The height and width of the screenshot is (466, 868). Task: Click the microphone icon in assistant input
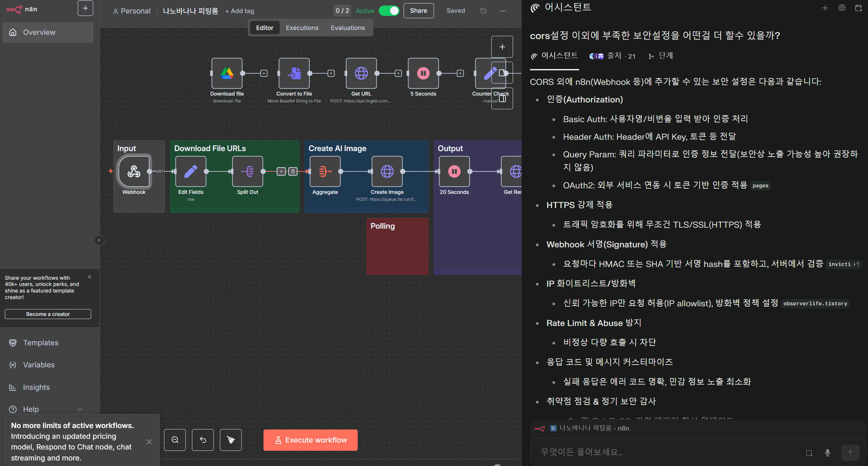(x=827, y=453)
